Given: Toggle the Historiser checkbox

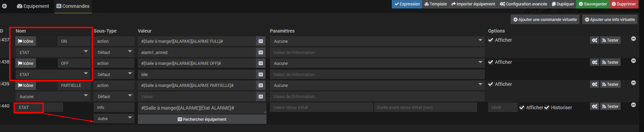Looking at the screenshot, I should [x=547, y=108].
